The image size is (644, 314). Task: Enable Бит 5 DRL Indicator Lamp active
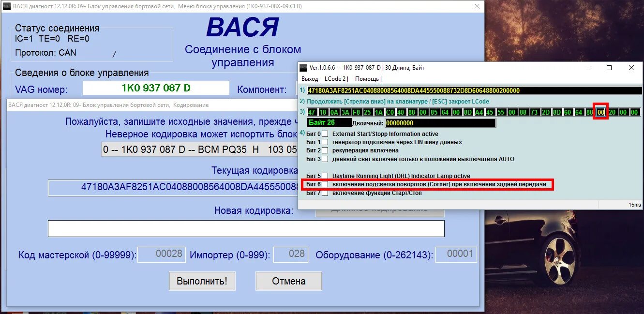(325, 176)
